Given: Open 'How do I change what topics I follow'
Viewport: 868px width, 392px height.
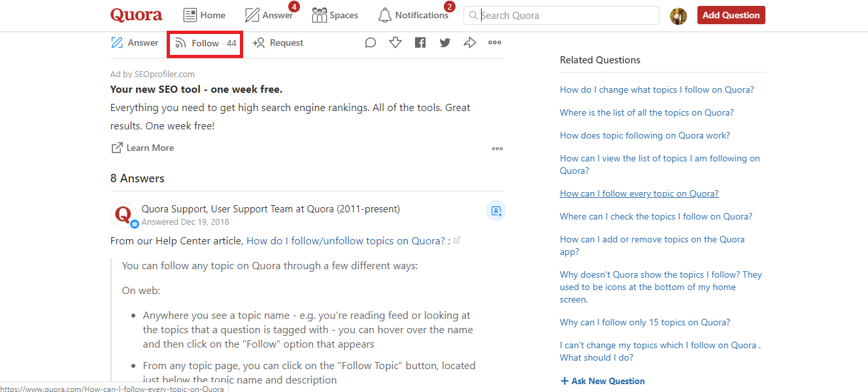Looking at the screenshot, I should [x=657, y=90].
